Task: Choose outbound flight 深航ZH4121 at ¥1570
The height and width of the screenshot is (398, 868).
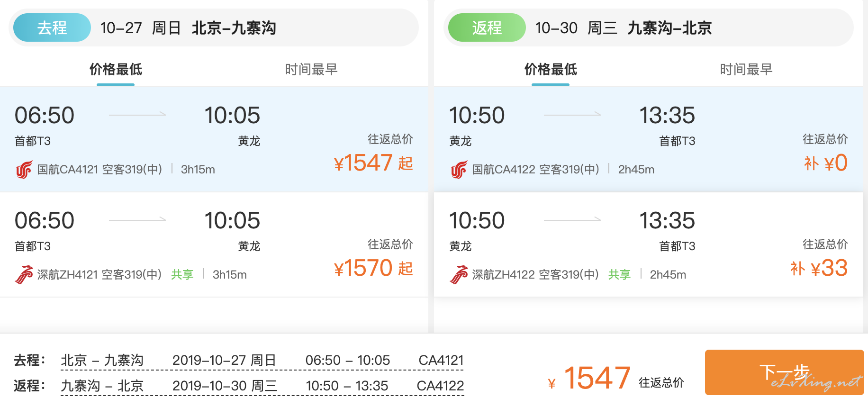Action: coord(214,244)
